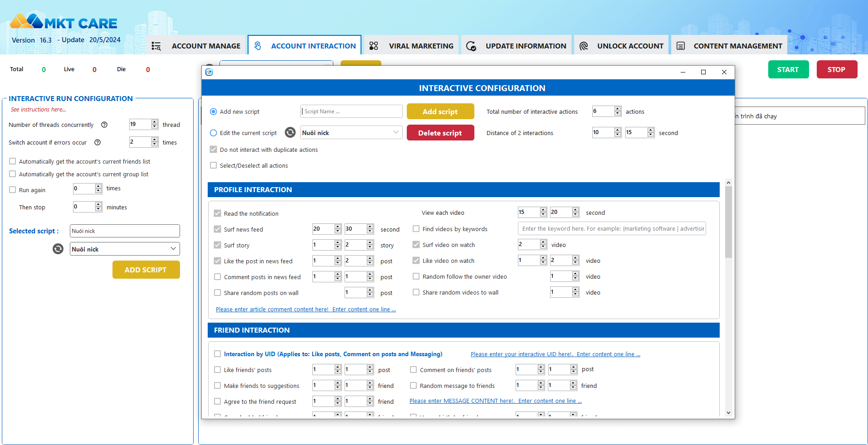Click refresh icon beside Selected script dropdown
The height and width of the screenshot is (445, 868).
[x=58, y=249]
